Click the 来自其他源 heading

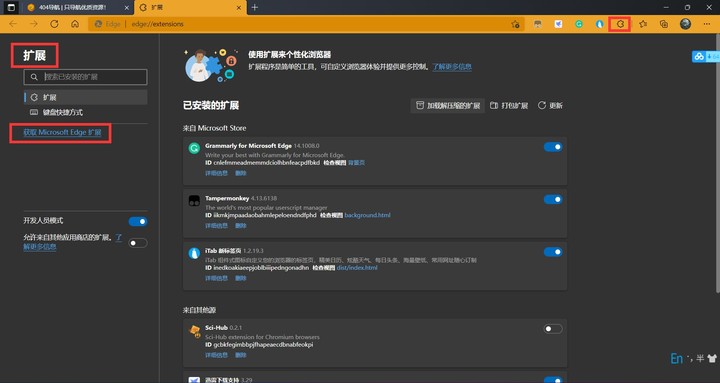tap(199, 310)
